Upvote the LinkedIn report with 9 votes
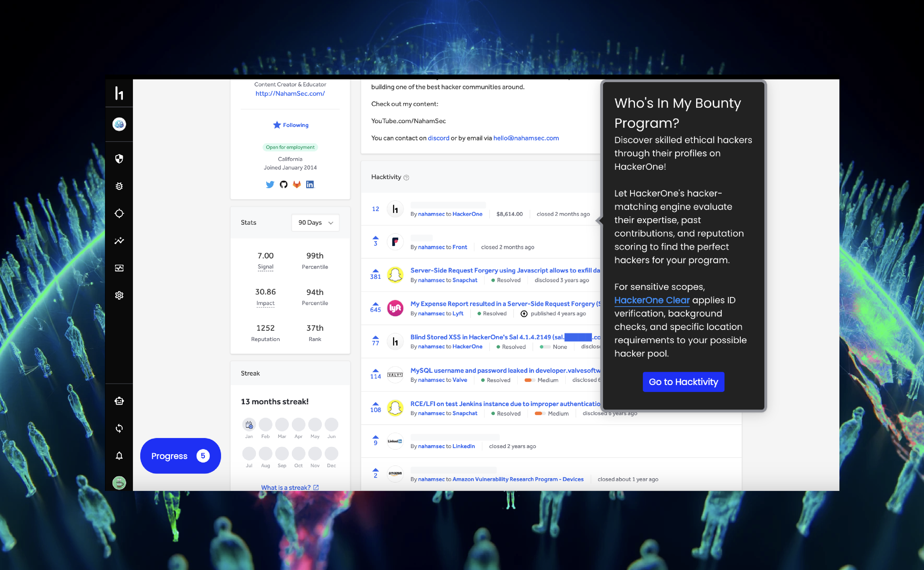 [375, 437]
